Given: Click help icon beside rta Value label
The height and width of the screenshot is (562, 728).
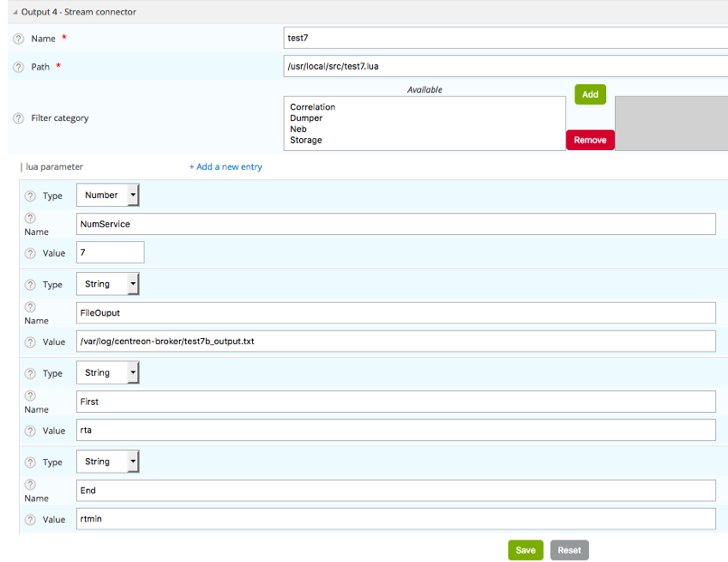Looking at the screenshot, I should [30, 431].
